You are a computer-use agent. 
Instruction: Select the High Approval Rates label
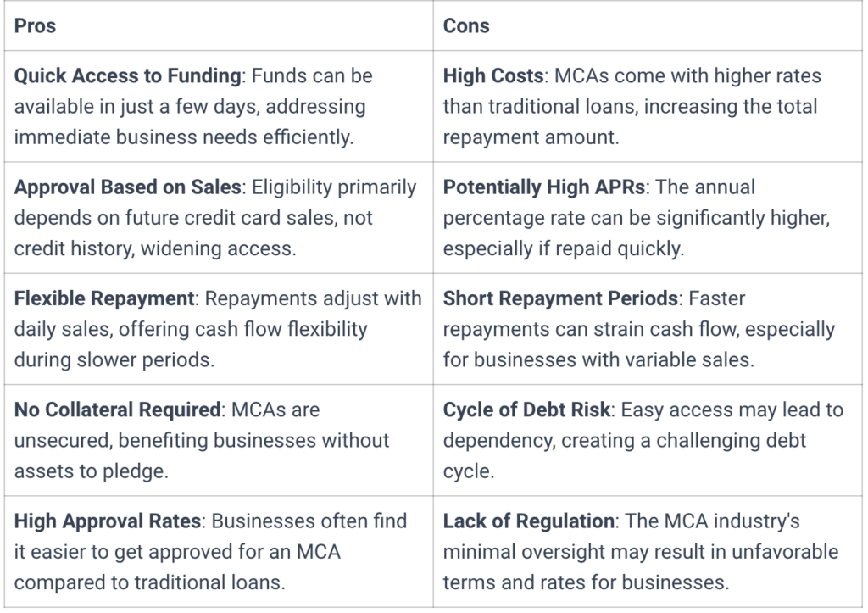coord(108,521)
